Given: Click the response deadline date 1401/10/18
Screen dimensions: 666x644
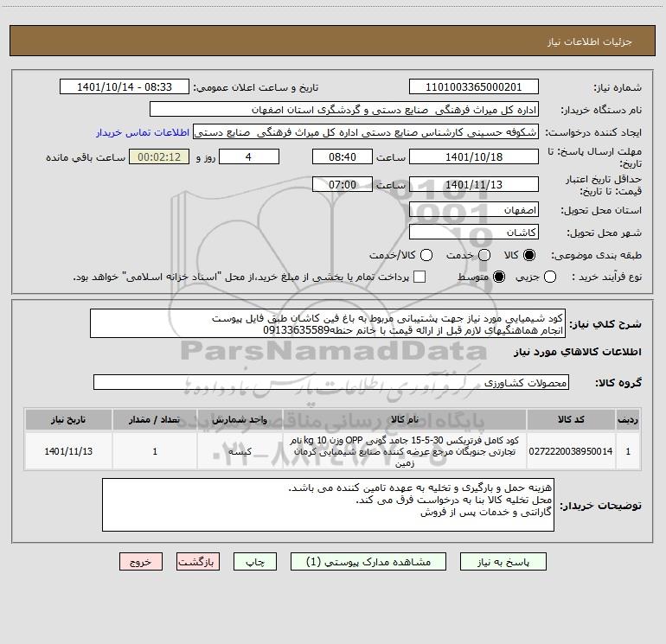Looking at the screenshot, I should click(x=474, y=157).
